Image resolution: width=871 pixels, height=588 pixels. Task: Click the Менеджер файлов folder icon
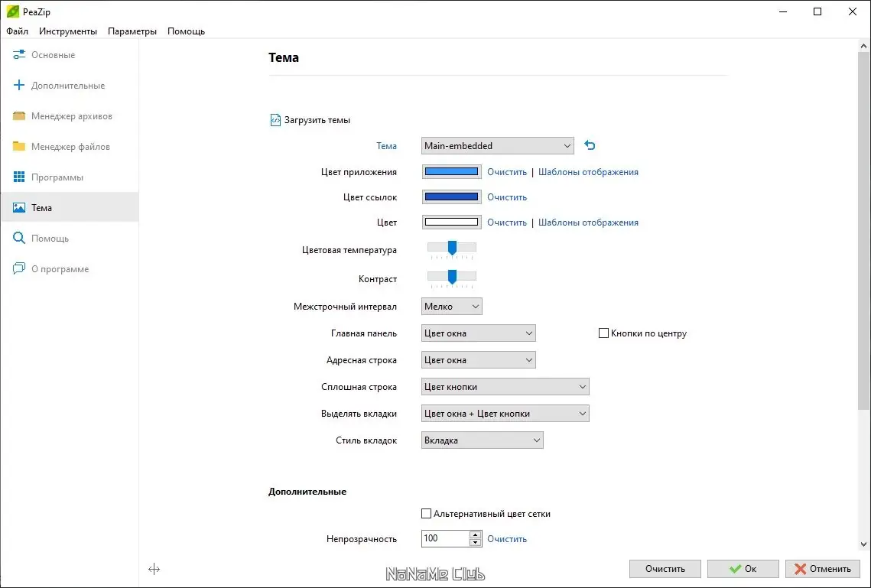[x=19, y=147]
